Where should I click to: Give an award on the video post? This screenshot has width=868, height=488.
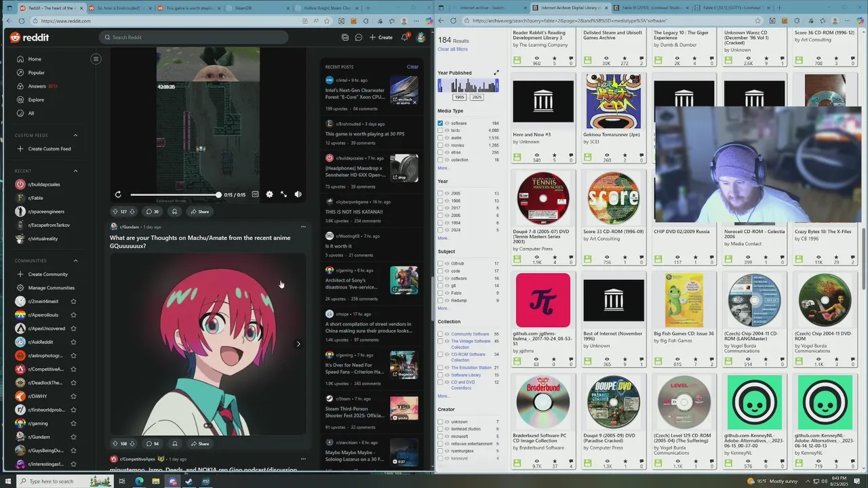[174, 211]
